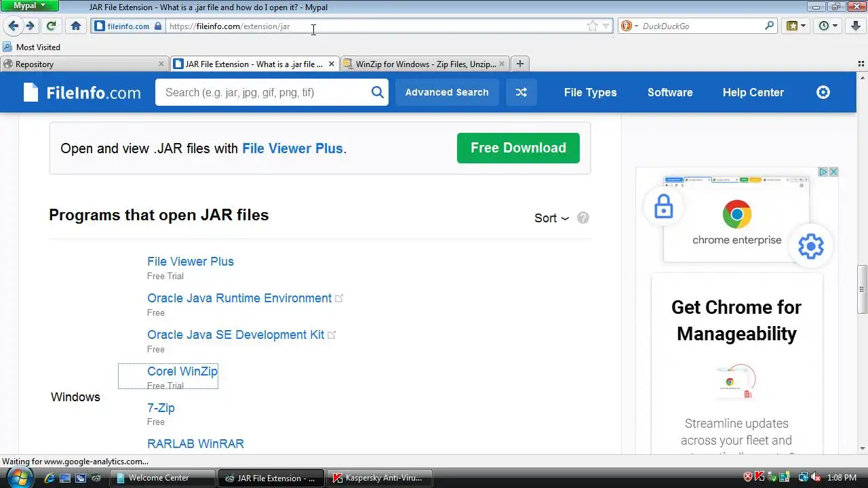Click the muted volume tray icon
The image size is (868, 488).
click(816, 477)
